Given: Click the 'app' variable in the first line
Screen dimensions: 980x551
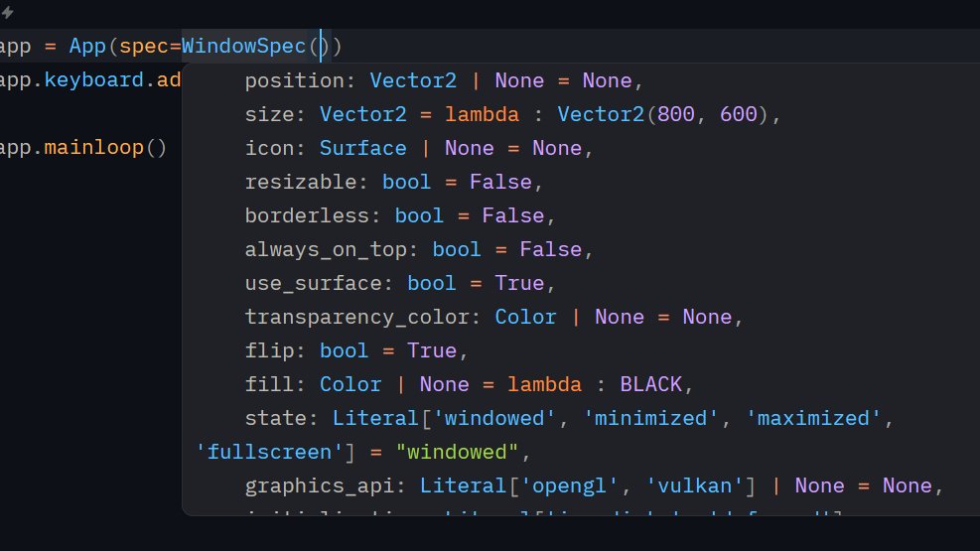Looking at the screenshot, I should click(15, 47).
